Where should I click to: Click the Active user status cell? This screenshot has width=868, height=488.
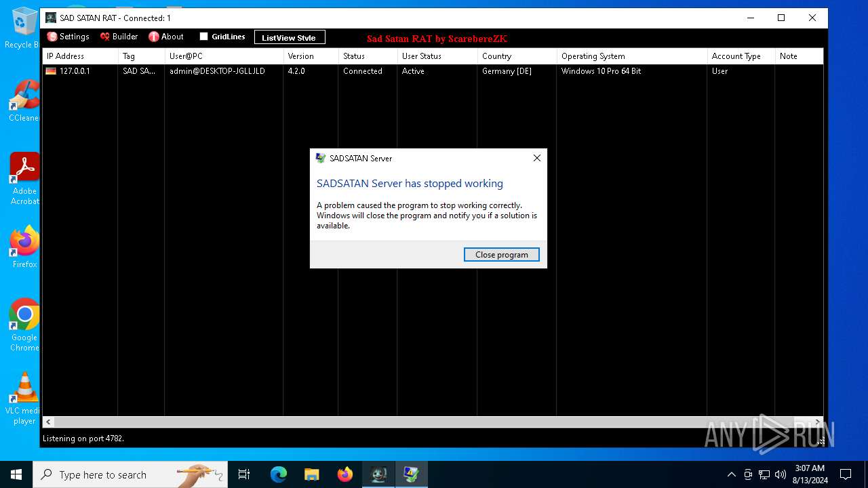click(413, 71)
